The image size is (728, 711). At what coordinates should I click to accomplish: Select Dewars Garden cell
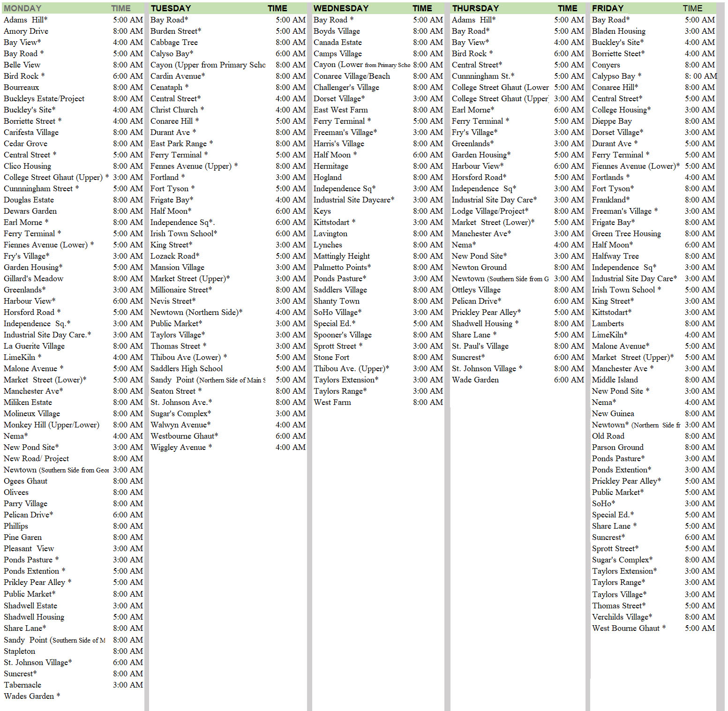point(30,211)
